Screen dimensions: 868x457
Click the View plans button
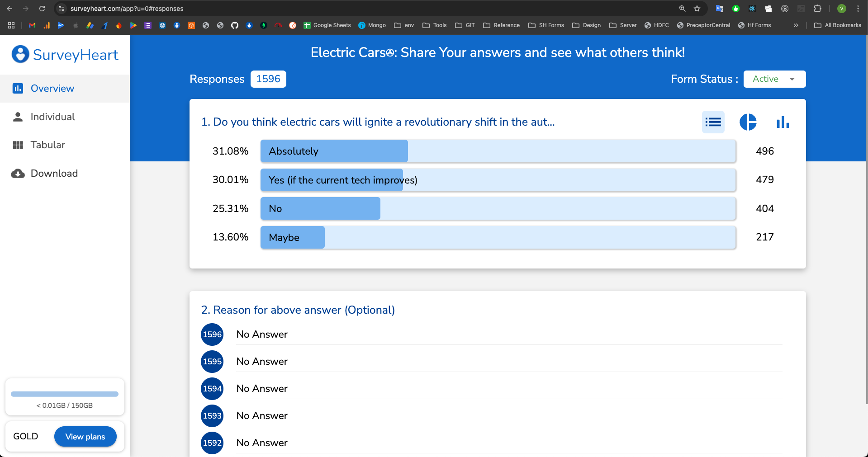(85, 437)
